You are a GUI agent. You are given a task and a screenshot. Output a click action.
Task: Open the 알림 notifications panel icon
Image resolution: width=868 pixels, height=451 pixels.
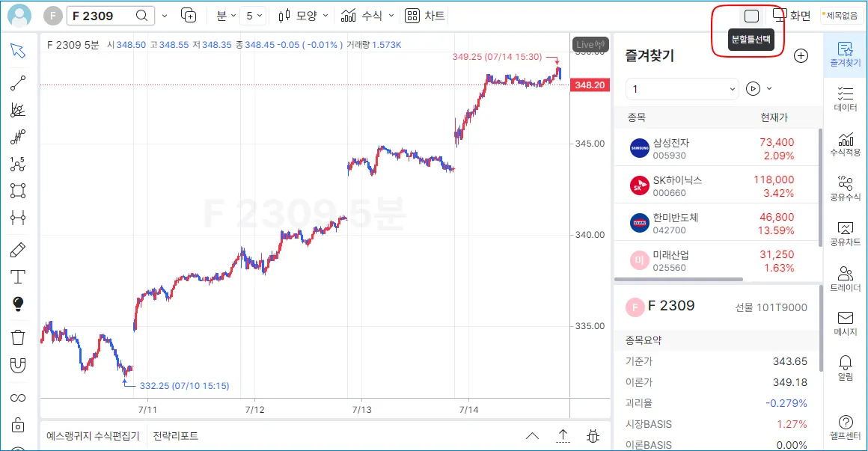pos(846,366)
